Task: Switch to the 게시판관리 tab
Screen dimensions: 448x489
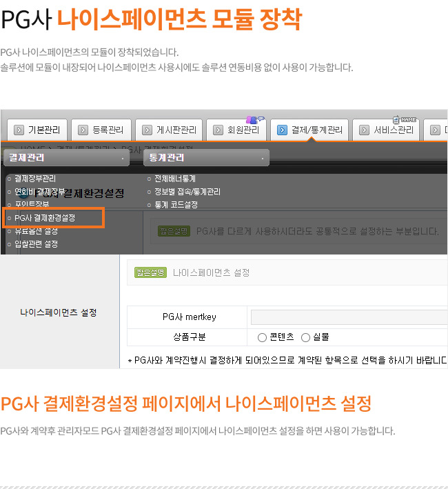Action: pos(169,130)
